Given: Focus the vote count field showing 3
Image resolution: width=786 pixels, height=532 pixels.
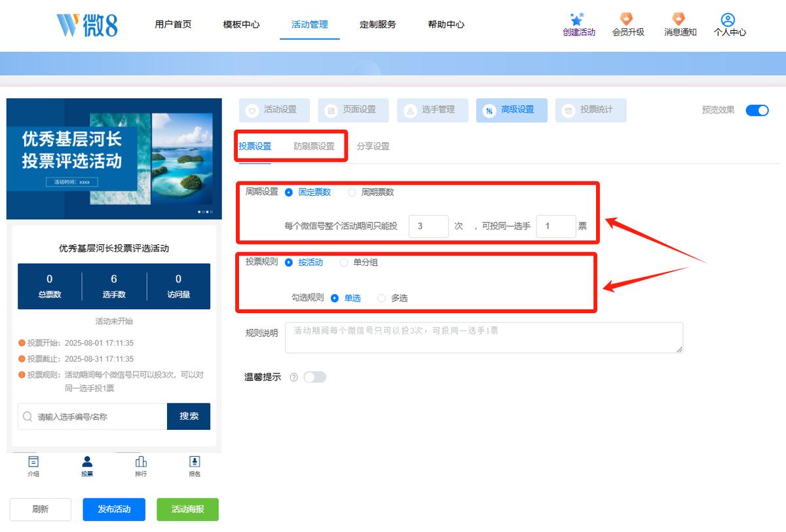Looking at the screenshot, I should [428, 226].
